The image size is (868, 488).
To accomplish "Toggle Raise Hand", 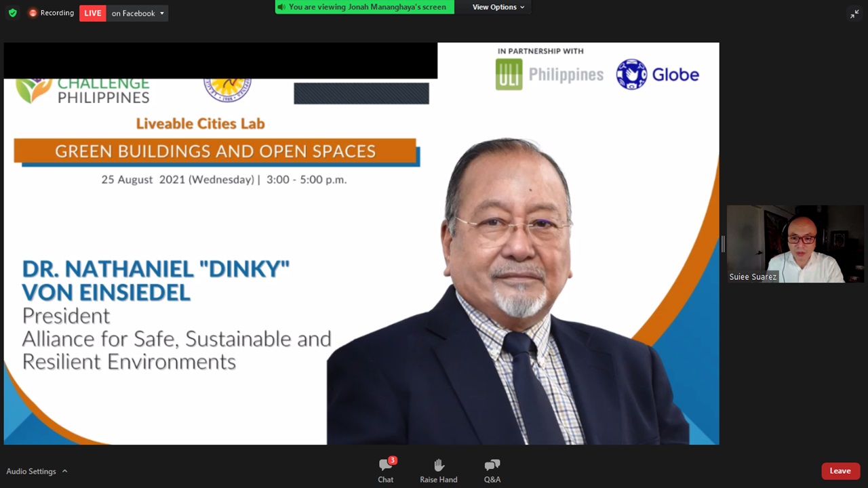I will point(439,470).
